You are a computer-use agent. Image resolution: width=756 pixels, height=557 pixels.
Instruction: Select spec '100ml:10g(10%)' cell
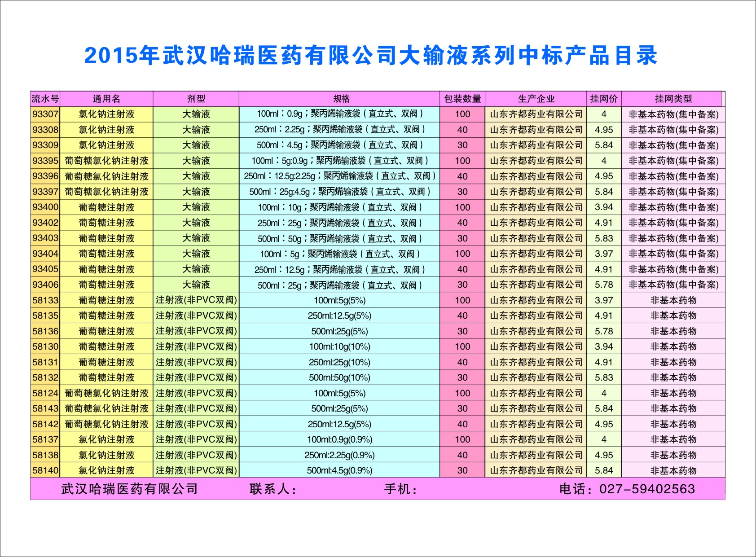point(339,346)
